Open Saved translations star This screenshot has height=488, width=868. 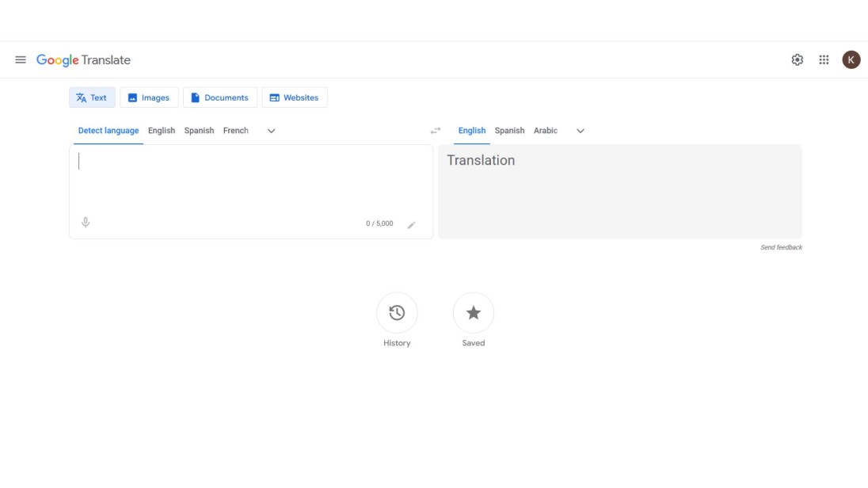[x=474, y=313]
